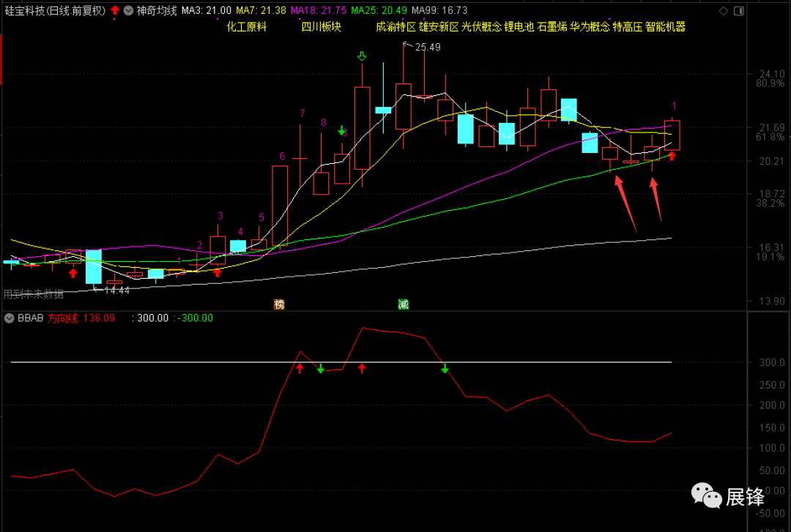Click first red up arrow under BBAB 300 line

(300, 369)
